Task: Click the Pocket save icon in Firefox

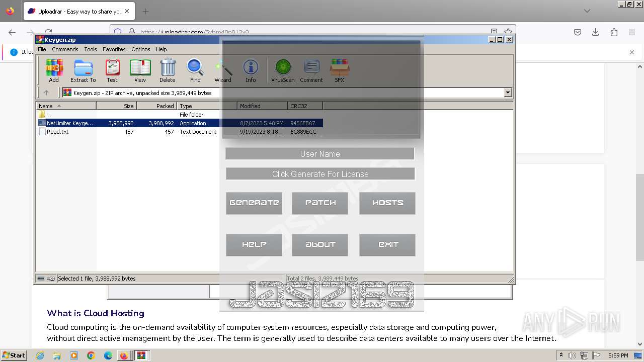Action: pyautogui.click(x=578, y=32)
